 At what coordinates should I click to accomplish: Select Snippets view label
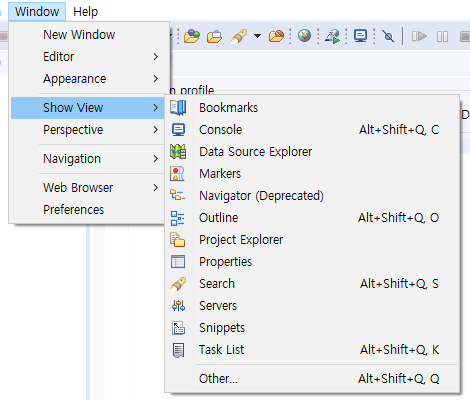click(222, 328)
